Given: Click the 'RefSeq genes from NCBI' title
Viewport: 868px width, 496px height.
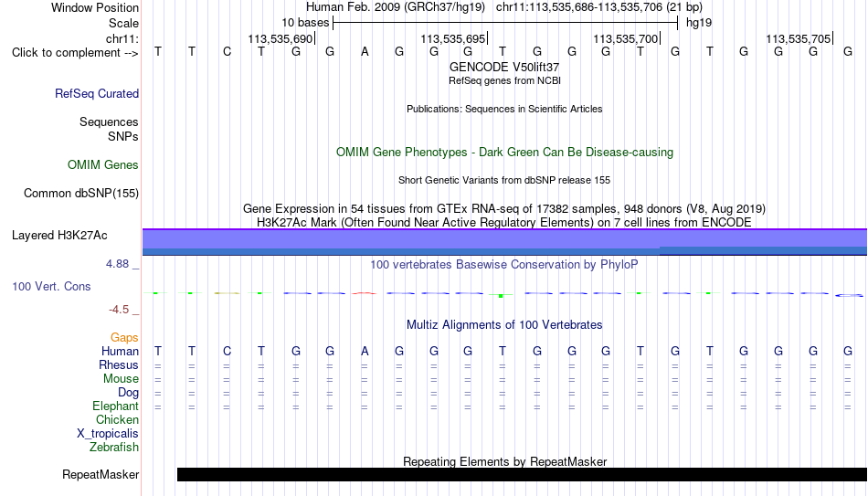Looking at the screenshot, I should click(504, 80).
